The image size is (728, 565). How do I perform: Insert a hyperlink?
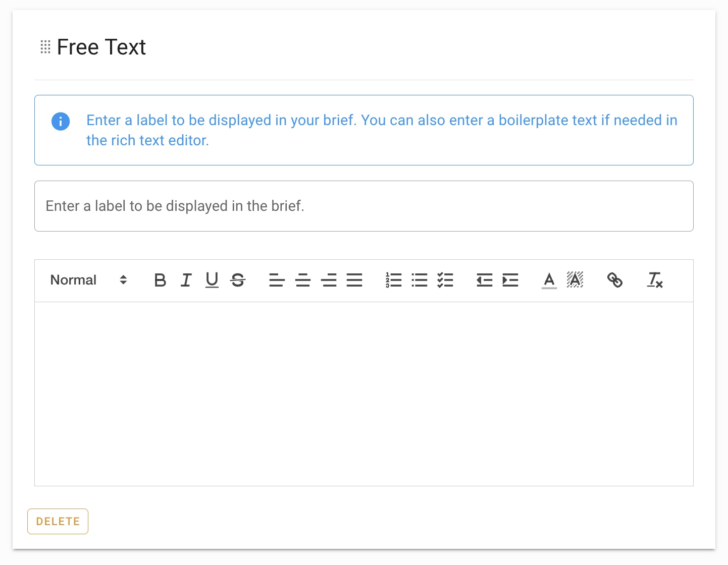614,280
